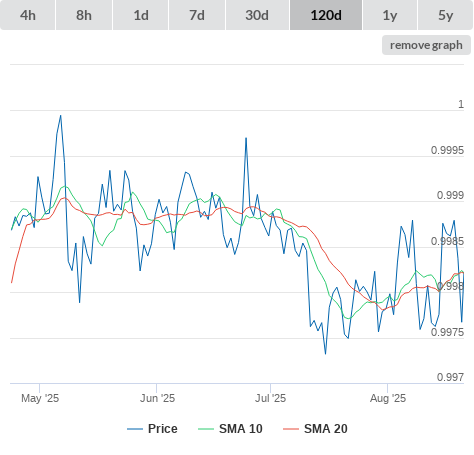Click the remove graph button
Viewport: 474px width, 455px height.
coord(426,45)
